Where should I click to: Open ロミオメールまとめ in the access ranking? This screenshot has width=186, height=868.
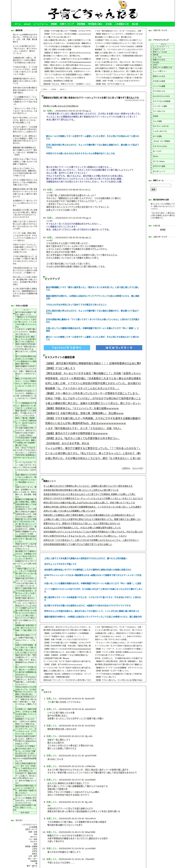tap(161, 126)
